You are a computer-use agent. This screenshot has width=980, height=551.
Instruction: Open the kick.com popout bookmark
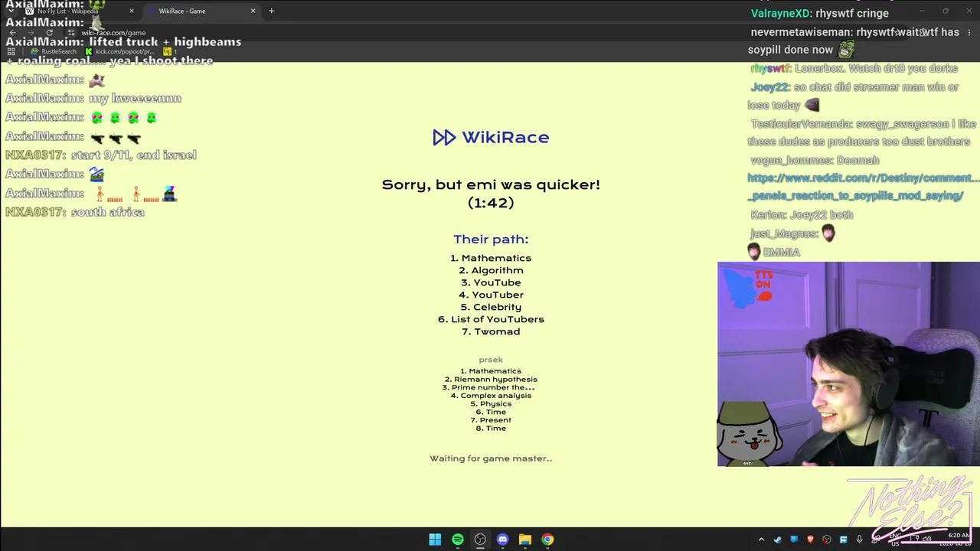click(119, 51)
